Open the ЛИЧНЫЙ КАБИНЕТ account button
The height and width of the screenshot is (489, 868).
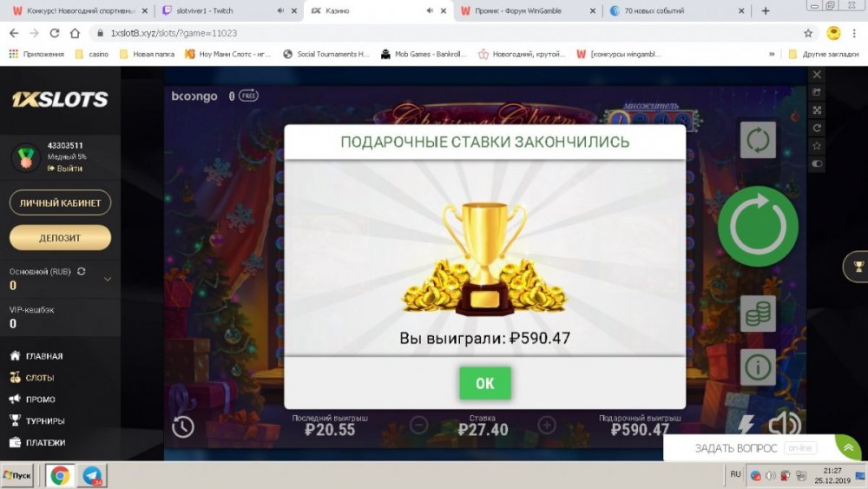tap(61, 202)
